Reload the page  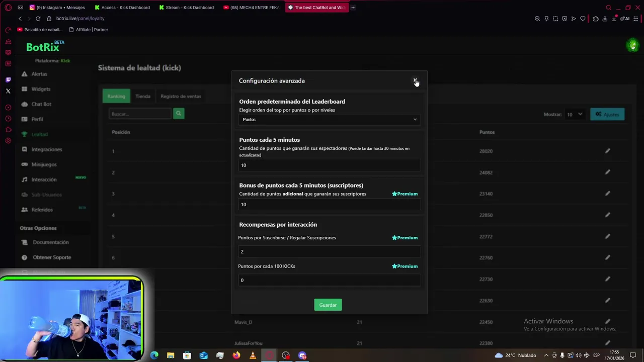(x=38, y=19)
